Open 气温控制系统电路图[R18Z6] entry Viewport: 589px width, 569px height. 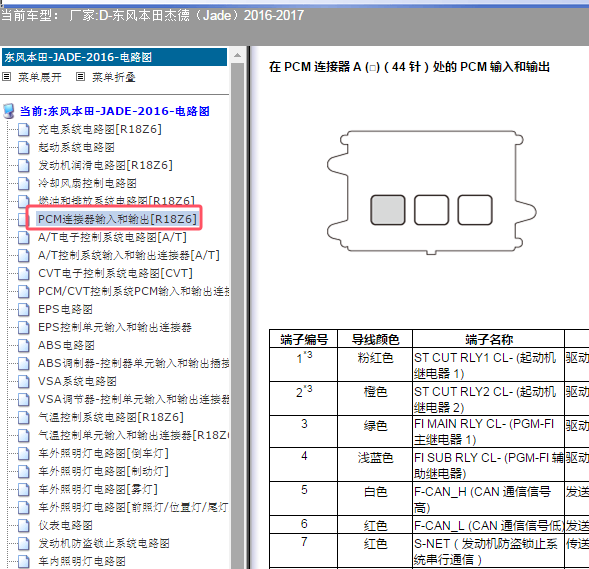point(111,417)
